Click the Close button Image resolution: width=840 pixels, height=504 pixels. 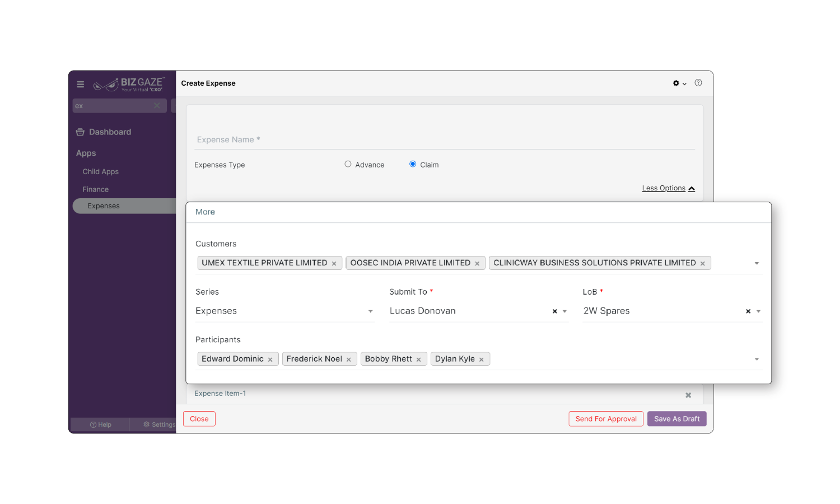199,419
